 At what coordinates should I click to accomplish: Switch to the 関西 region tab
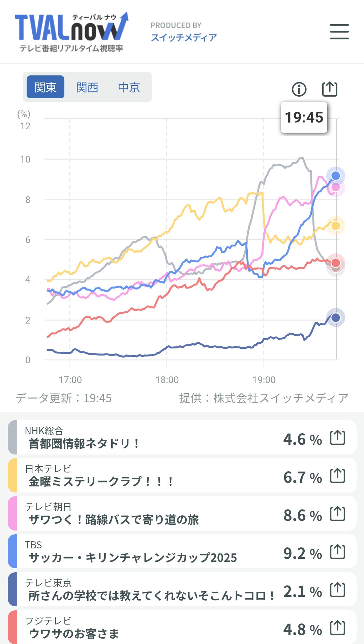click(87, 87)
